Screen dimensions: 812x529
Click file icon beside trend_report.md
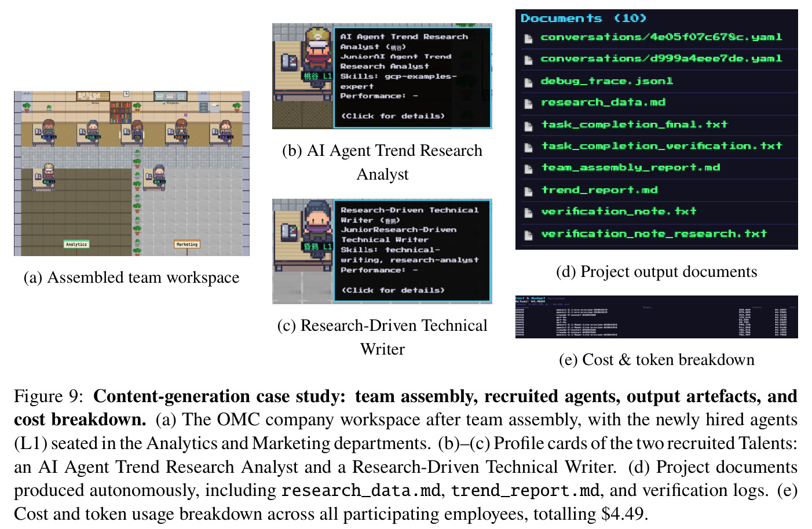point(528,191)
